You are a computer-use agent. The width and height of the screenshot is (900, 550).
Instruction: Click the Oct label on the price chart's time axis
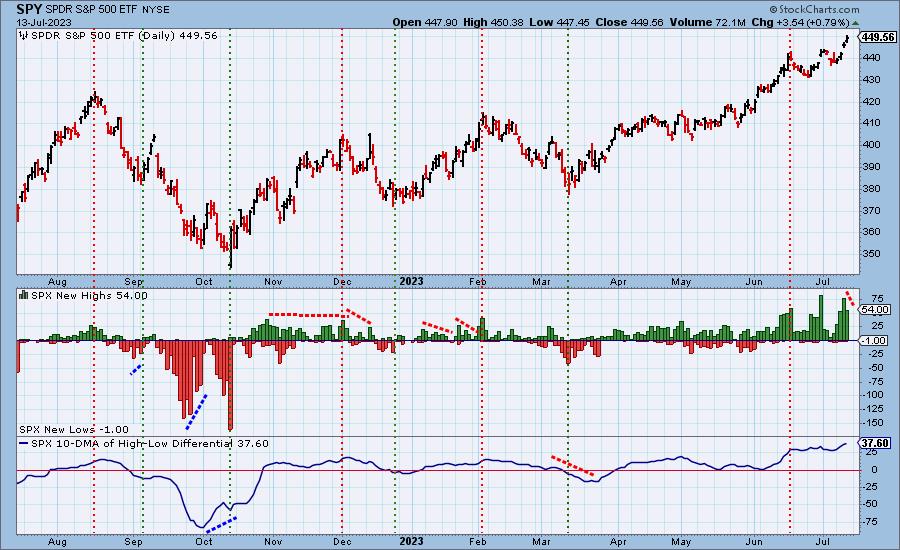[204, 281]
